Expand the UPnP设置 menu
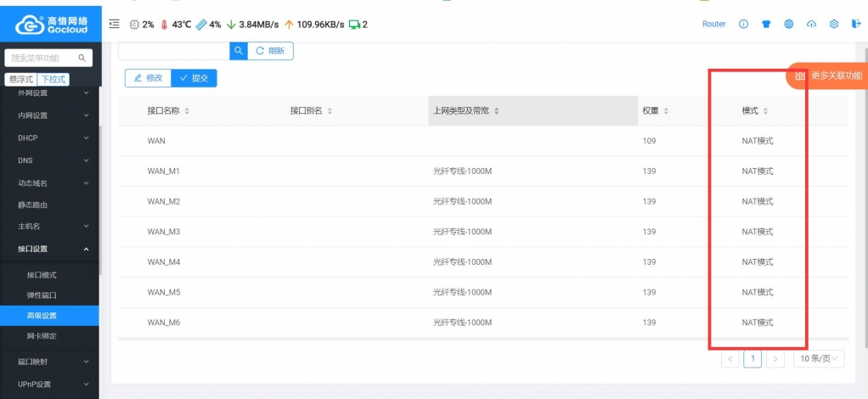This screenshot has height=399, width=868. click(x=50, y=384)
